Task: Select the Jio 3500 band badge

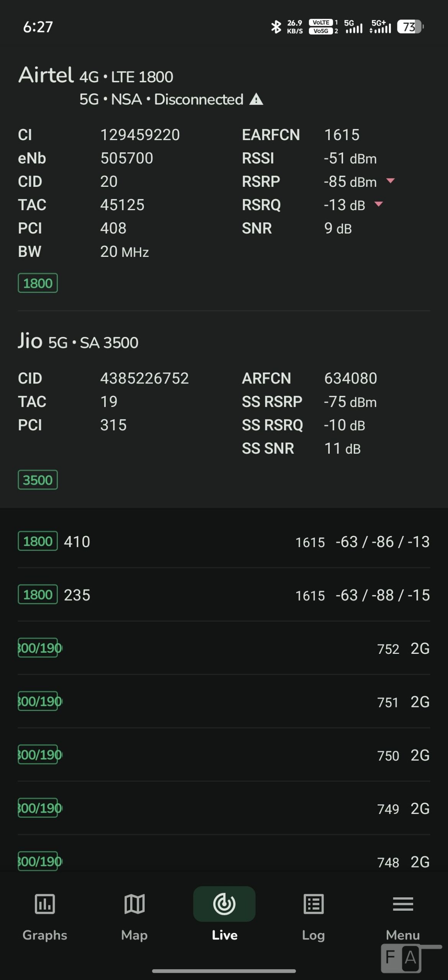Action: coord(38,480)
